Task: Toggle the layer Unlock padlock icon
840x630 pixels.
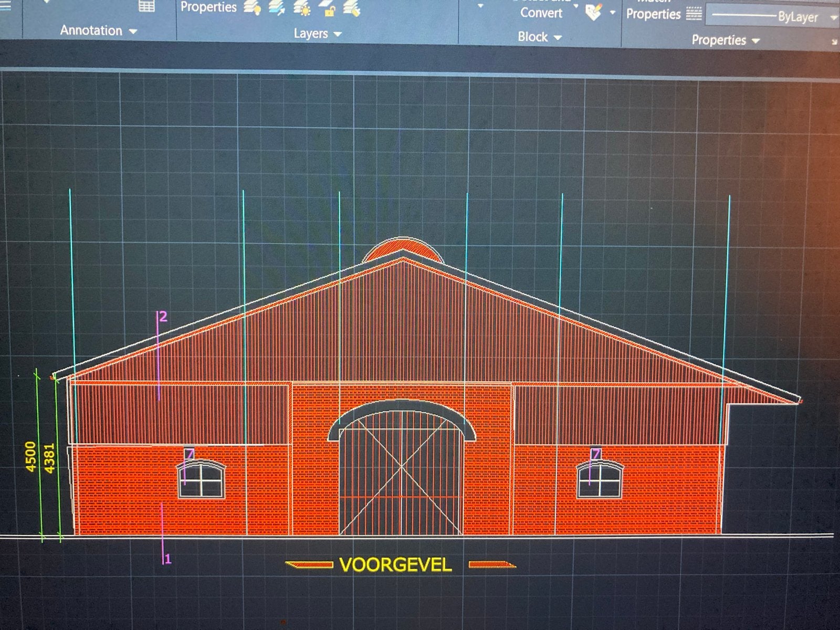Action: click(x=329, y=9)
